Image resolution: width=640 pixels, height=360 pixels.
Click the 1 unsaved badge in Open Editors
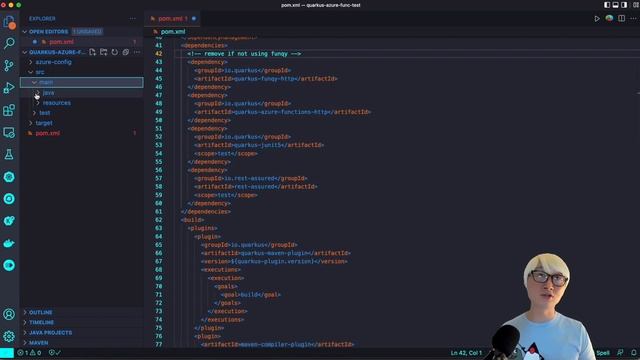click(x=87, y=31)
